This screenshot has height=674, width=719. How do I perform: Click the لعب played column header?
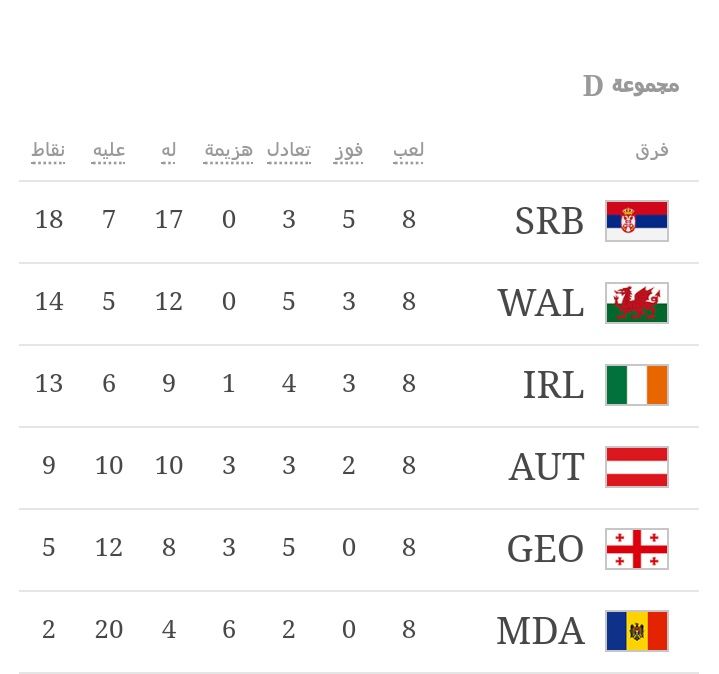(x=409, y=151)
